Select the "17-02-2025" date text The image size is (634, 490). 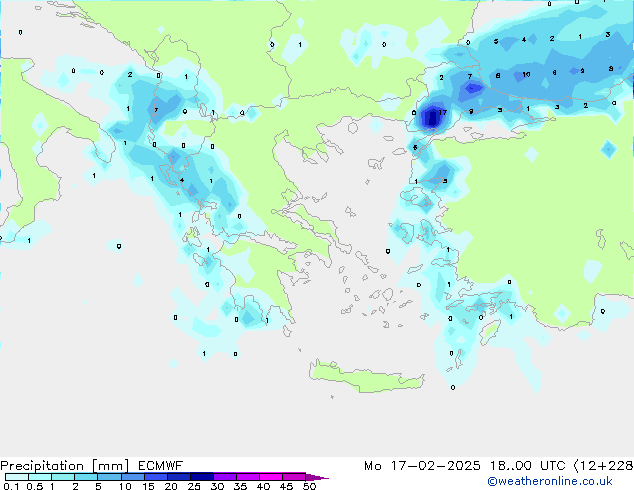coord(436,466)
